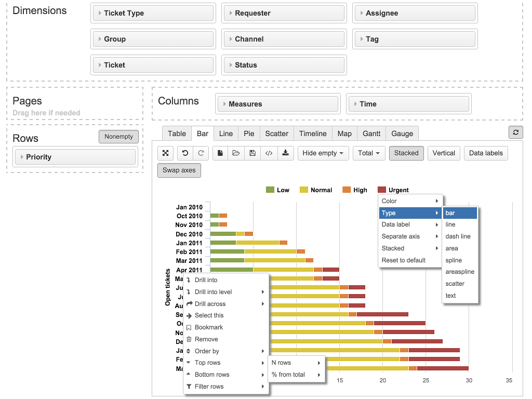Expand the Ticket Type dimension
The width and height of the screenshot is (532, 399).
click(153, 13)
